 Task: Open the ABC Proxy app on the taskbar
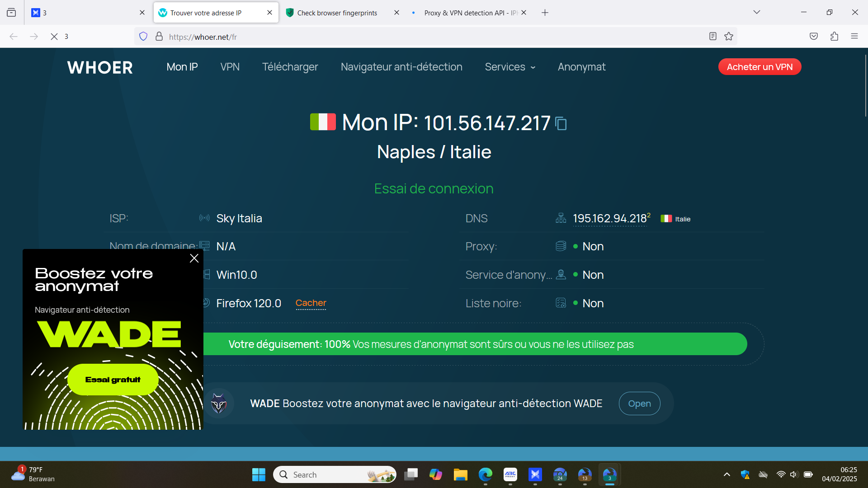510,474
